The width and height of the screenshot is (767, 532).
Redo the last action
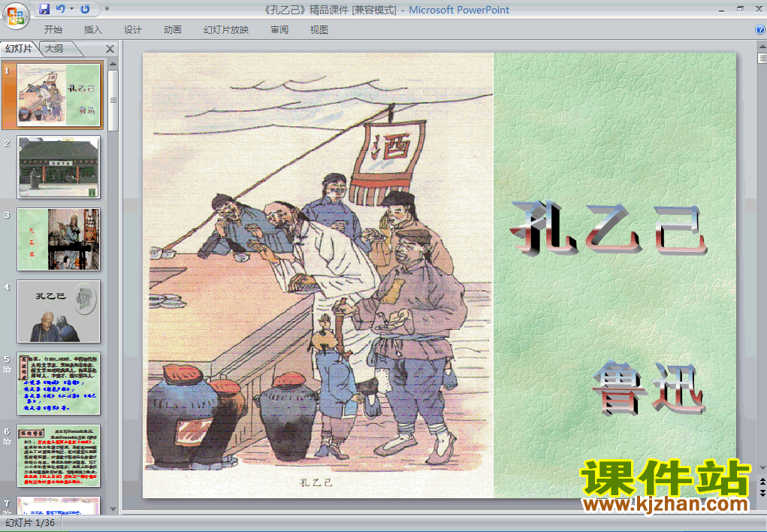[x=85, y=9]
